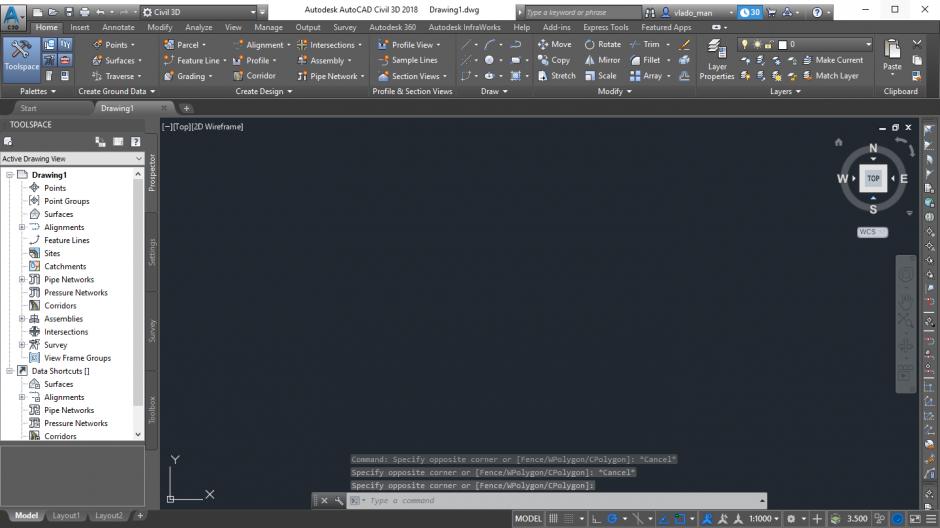Click the Rotate command
The width and height of the screenshot is (940, 528).
pos(603,44)
